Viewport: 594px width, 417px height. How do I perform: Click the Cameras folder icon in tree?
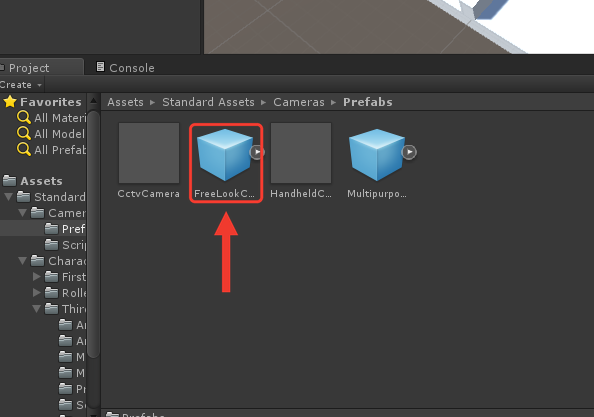point(37,212)
